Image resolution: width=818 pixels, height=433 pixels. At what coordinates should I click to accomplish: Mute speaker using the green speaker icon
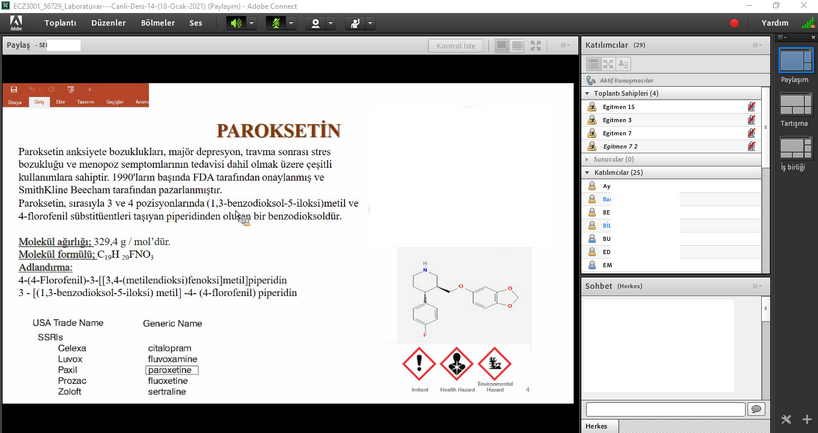click(x=236, y=22)
